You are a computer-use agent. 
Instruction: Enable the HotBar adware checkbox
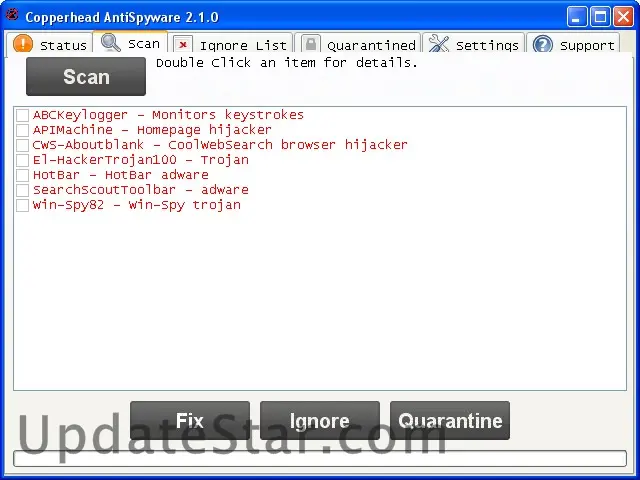point(22,176)
